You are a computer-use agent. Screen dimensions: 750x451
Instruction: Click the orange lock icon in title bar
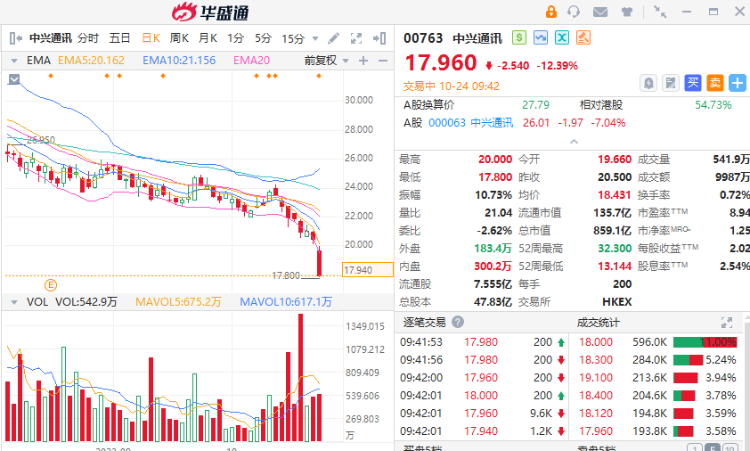point(551,11)
